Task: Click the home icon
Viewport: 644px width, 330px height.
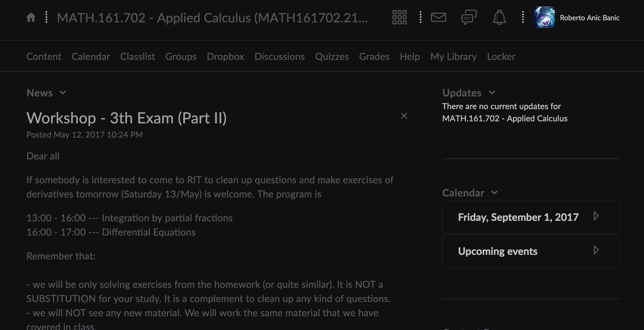Action: pos(31,18)
